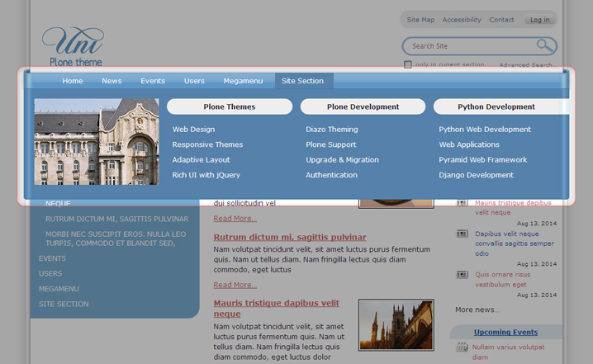Open the Web Design link

pyautogui.click(x=193, y=130)
